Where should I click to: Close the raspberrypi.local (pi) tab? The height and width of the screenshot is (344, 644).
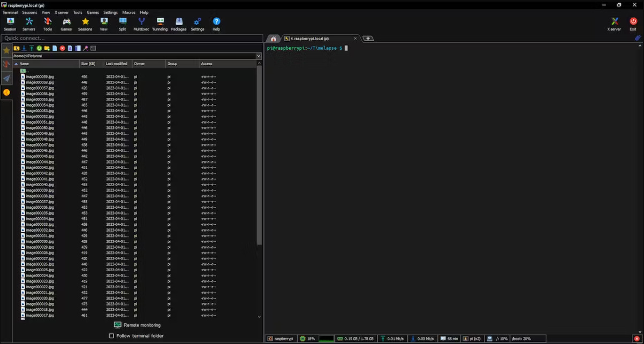[355, 39]
